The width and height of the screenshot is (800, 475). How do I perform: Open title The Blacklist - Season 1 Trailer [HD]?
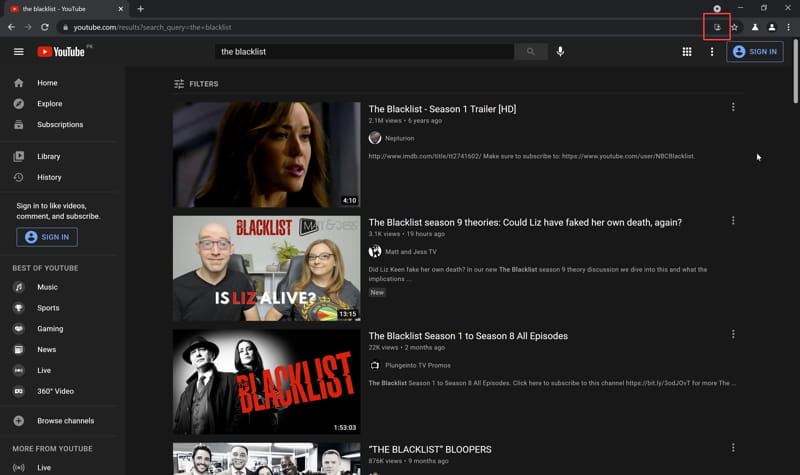[x=442, y=109]
